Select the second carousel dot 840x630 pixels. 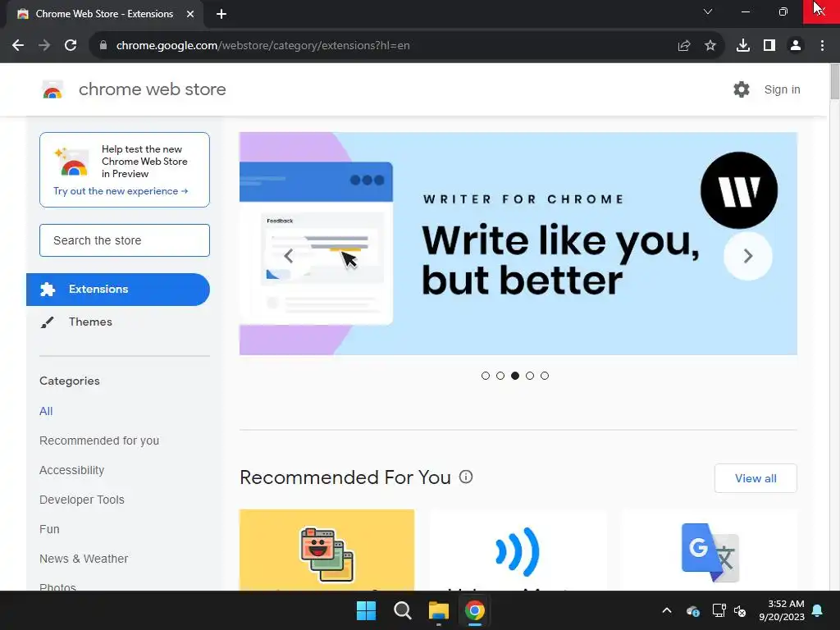click(500, 376)
